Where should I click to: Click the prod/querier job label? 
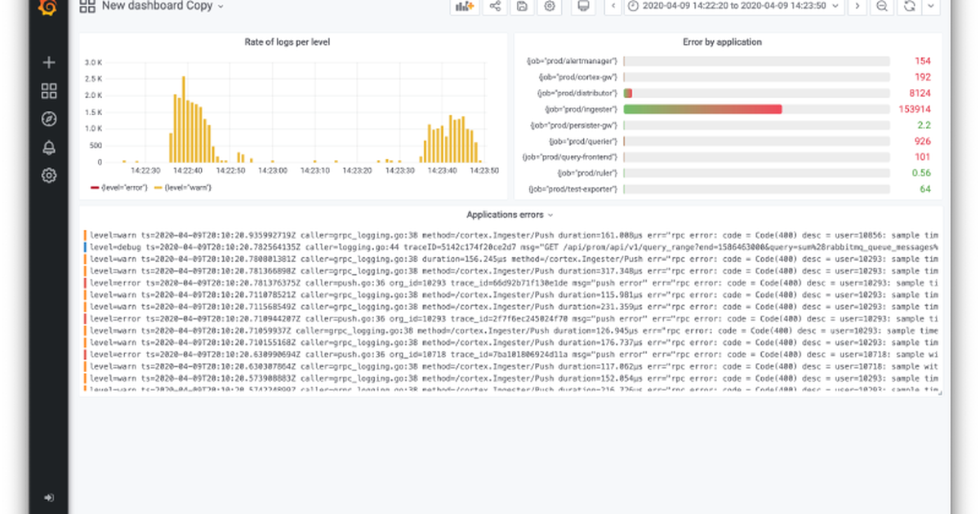tap(583, 141)
